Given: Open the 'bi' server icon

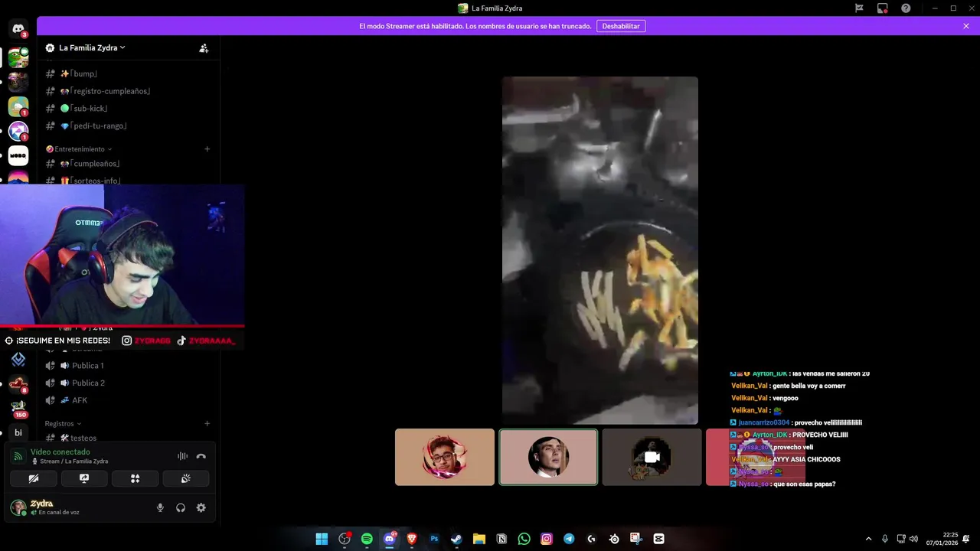Looking at the screenshot, I should (18, 432).
